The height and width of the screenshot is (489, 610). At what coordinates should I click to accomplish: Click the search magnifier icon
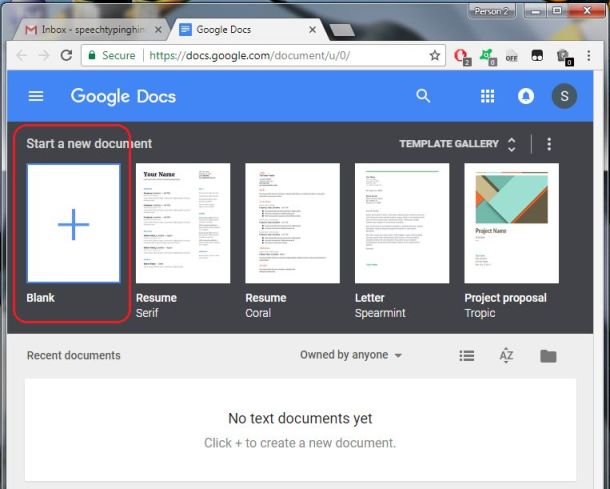[x=423, y=96]
